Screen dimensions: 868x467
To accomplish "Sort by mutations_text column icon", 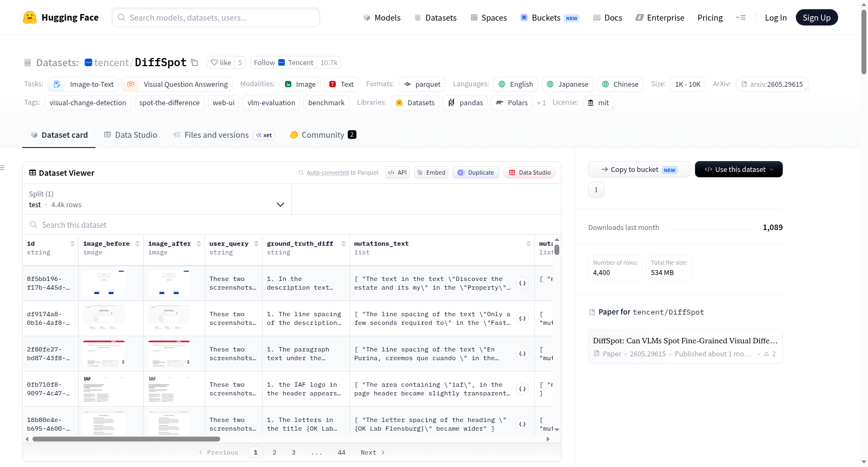I will pyautogui.click(x=528, y=244).
